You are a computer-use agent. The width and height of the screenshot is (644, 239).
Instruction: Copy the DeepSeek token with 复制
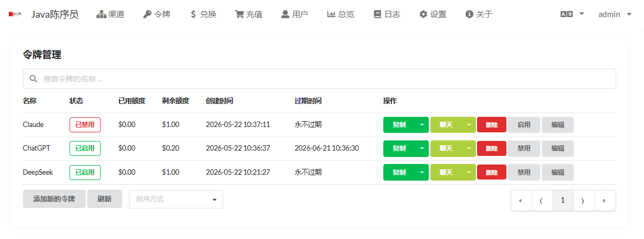399,173
